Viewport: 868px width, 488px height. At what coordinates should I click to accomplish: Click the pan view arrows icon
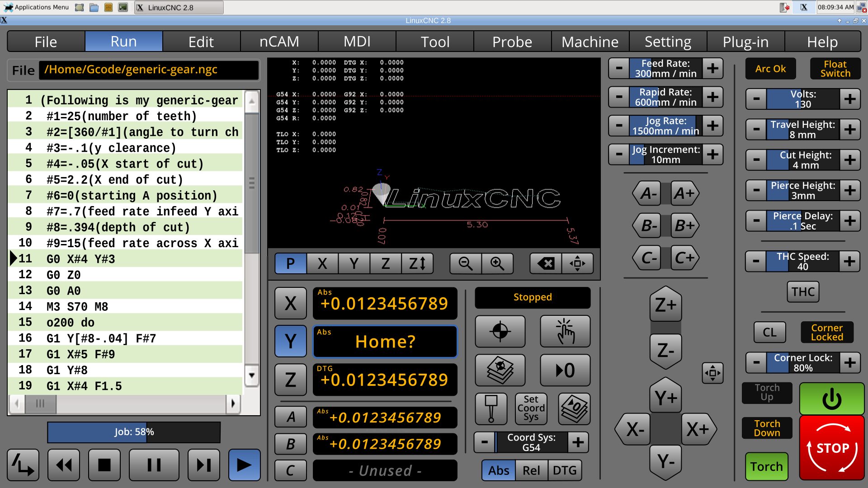coord(577,263)
